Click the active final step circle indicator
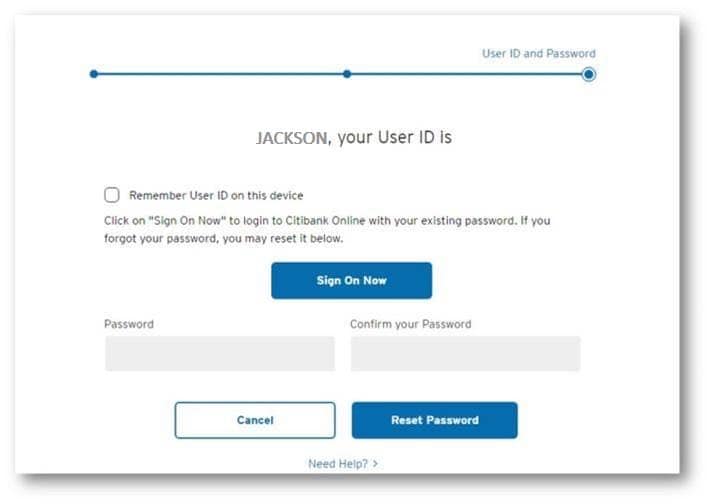 (588, 74)
